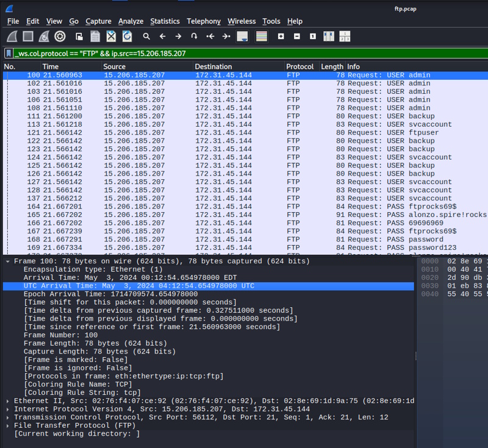This screenshot has width=488, height=448.
Task: Restart the current capture icon
Action: pyautogui.click(x=44, y=37)
